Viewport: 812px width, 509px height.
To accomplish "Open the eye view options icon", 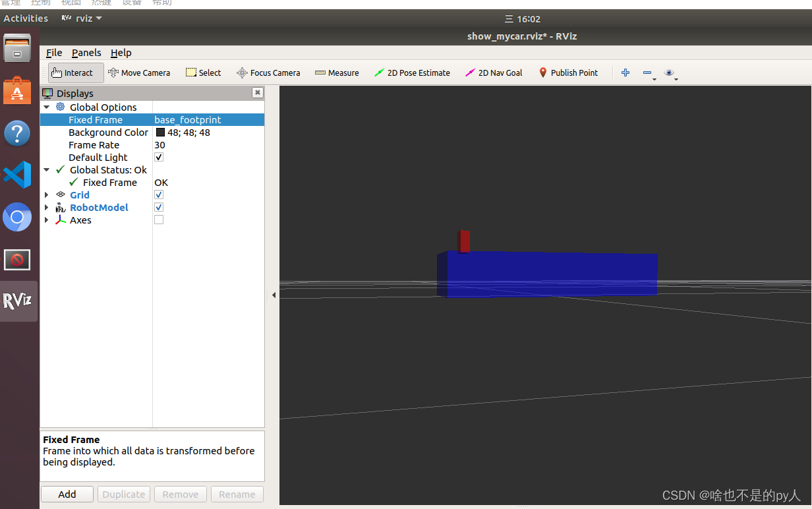I will [669, 73].
